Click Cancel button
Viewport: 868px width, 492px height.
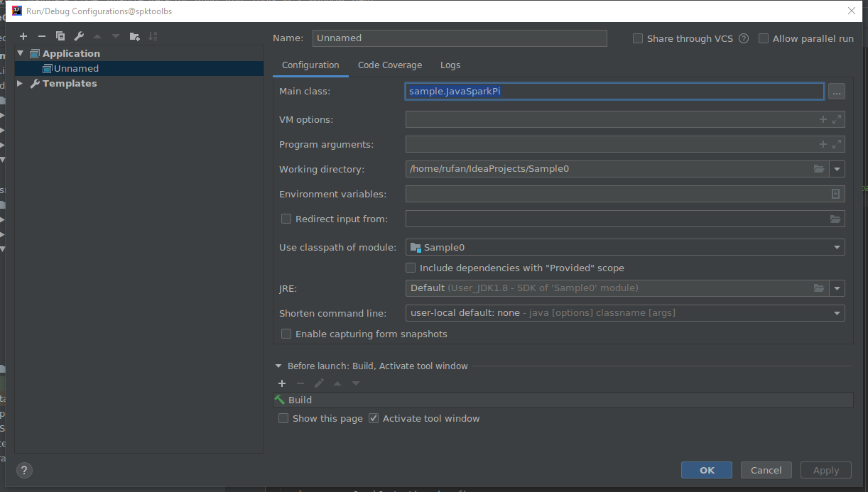(x=766, y=470)
